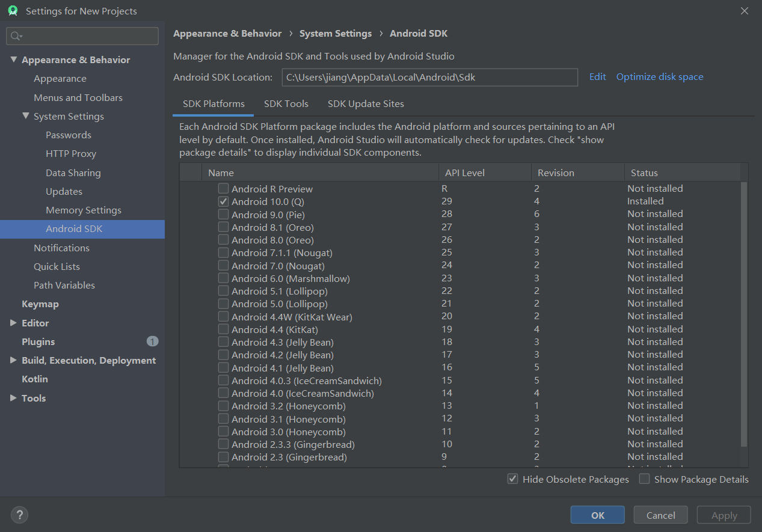Click Edit next to the SDK location

[x=597, y=76]
